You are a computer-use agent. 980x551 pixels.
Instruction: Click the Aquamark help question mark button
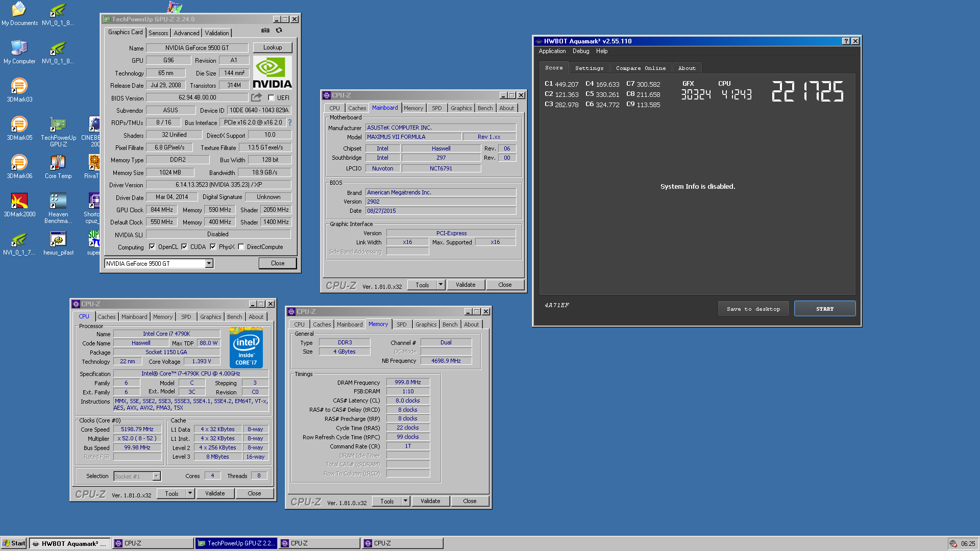(846, 41)
